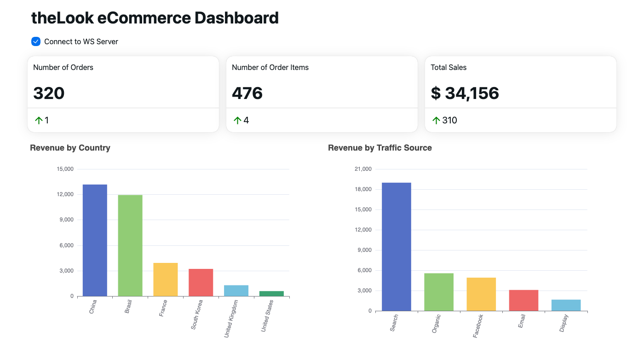
Task: Click the 310 sales increase value
Action: click(449, 121)
